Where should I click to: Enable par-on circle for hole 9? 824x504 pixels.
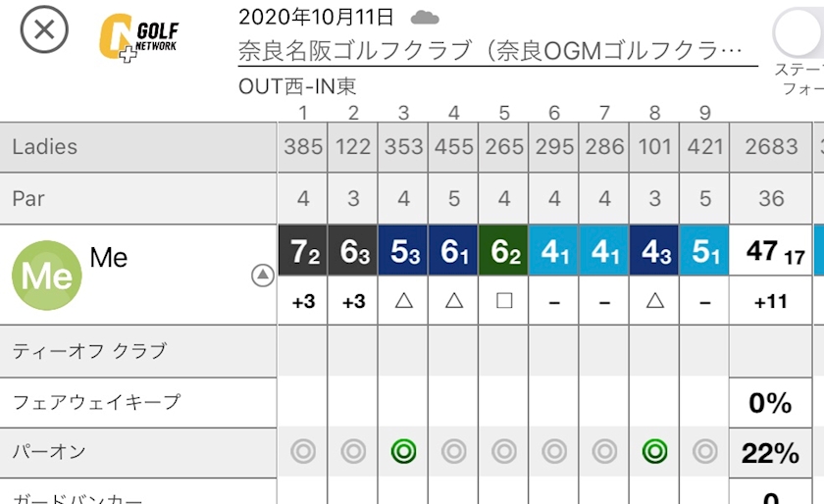pyautogui.click(x=704, y=451)
